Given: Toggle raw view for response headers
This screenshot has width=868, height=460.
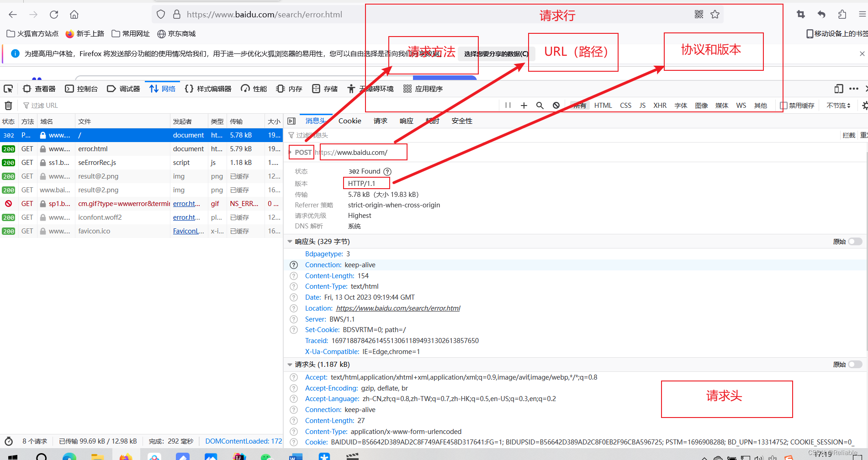Looking at the screenshot, I should coord(855,242).
